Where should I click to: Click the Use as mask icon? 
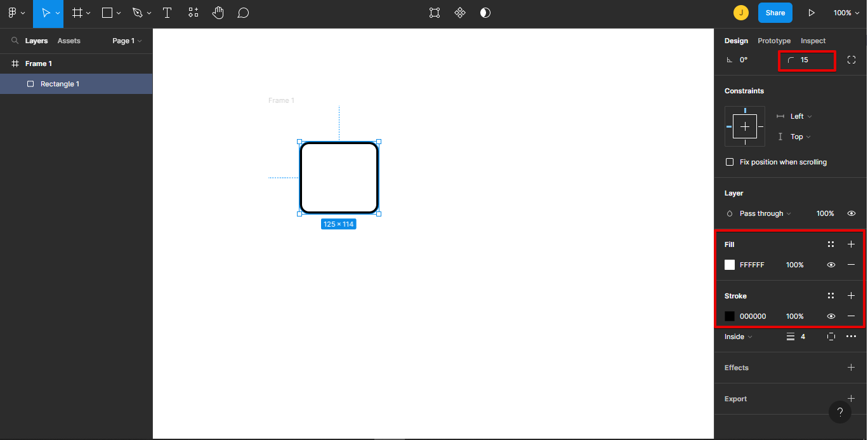485,13
